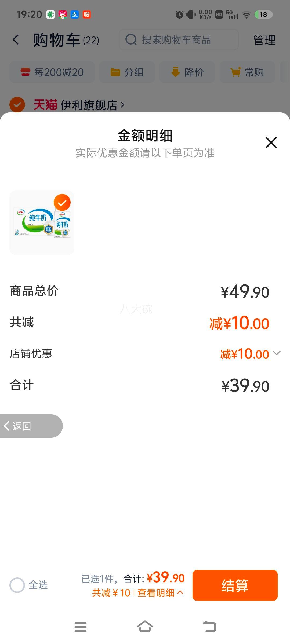This screenshot has width=290, height=644.
Task: Open 伊利旗舰店 store page chevron
Action: click(x=122, y=105)
